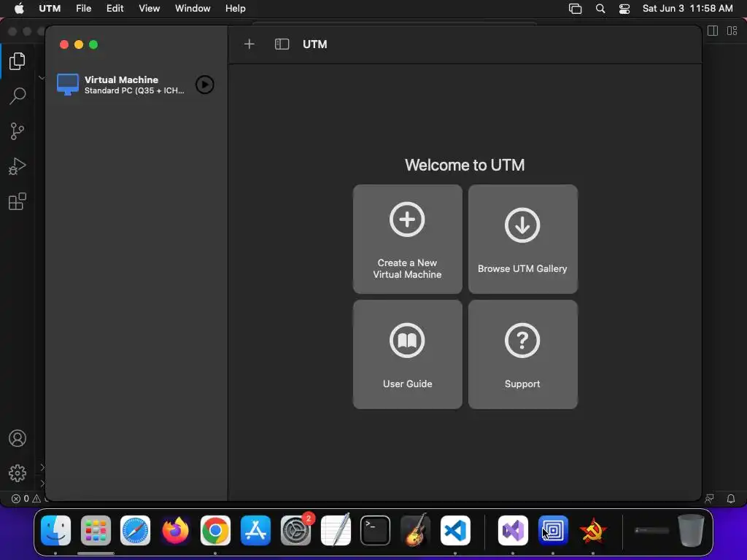Open the red star hammer-and-sickle app in the dock
The height and width of the screenshot is (560, 747).
[x=592, y=531]
